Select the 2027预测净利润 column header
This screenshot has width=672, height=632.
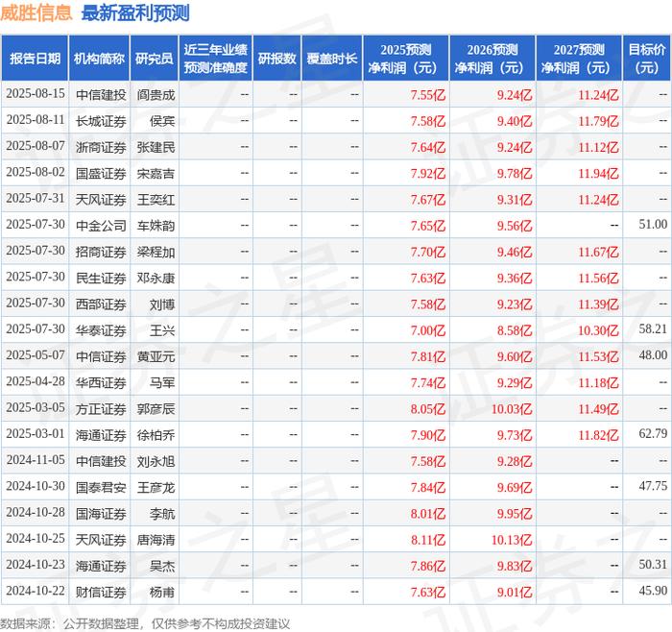(x=579, y=59)
